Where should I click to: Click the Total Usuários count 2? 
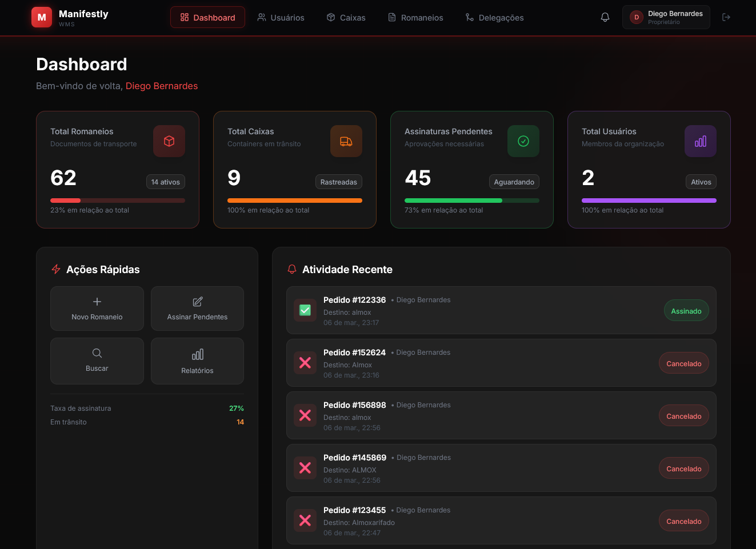click(588, 178)
